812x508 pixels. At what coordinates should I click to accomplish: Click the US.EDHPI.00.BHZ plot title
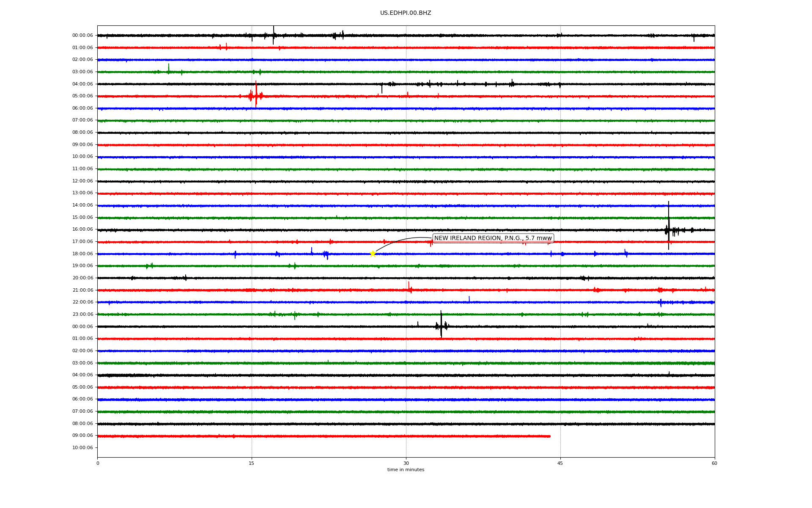406,13
